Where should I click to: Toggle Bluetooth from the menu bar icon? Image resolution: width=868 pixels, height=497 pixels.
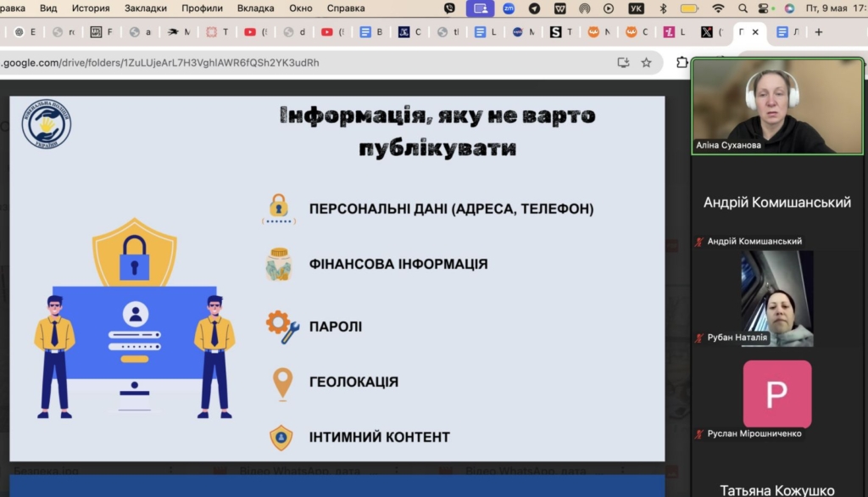[663, 8]
